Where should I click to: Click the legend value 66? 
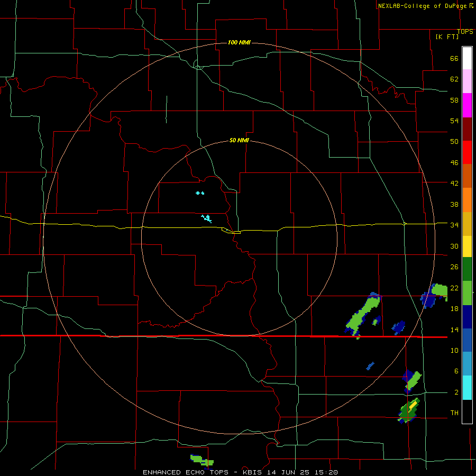click(x=454, y=58)
